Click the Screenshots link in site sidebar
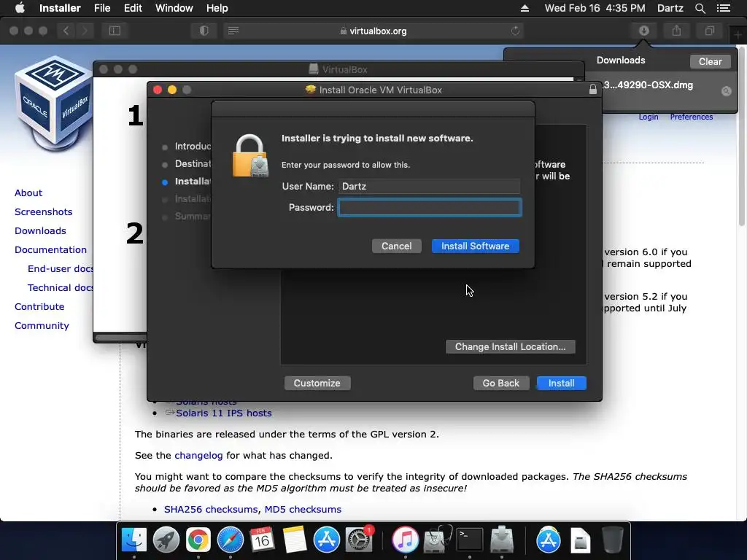Screen dimensions: 747x560 [43, 212]
